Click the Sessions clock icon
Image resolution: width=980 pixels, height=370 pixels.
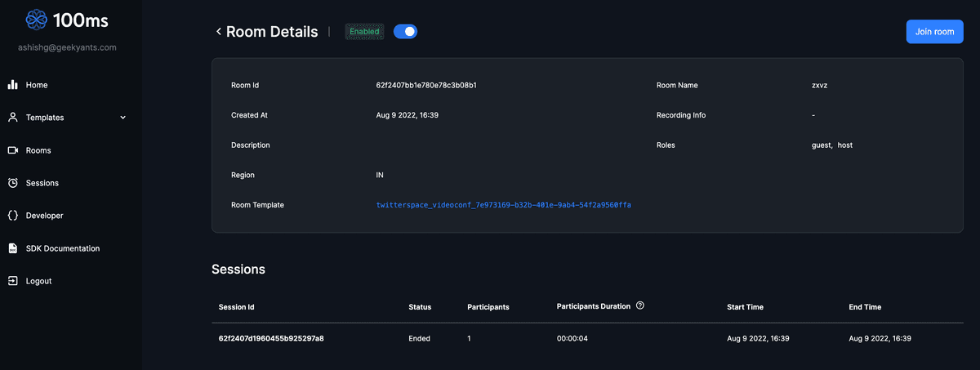point(13,183)
